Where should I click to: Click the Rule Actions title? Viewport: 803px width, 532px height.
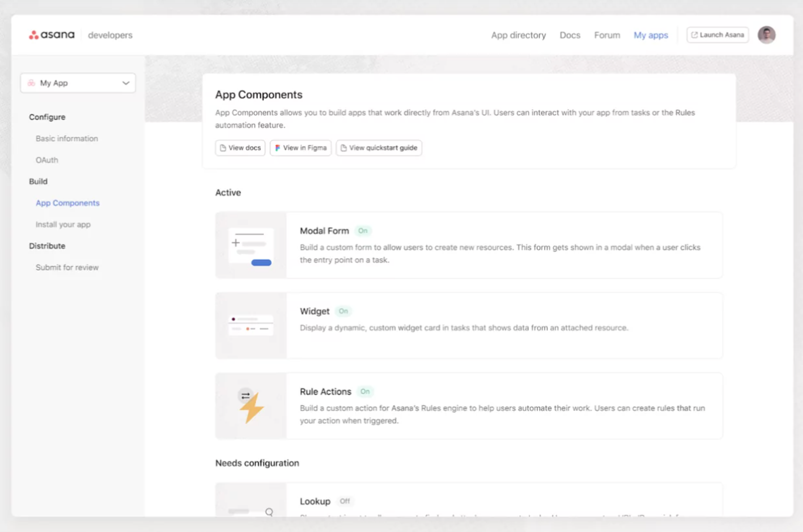(325, 392)
